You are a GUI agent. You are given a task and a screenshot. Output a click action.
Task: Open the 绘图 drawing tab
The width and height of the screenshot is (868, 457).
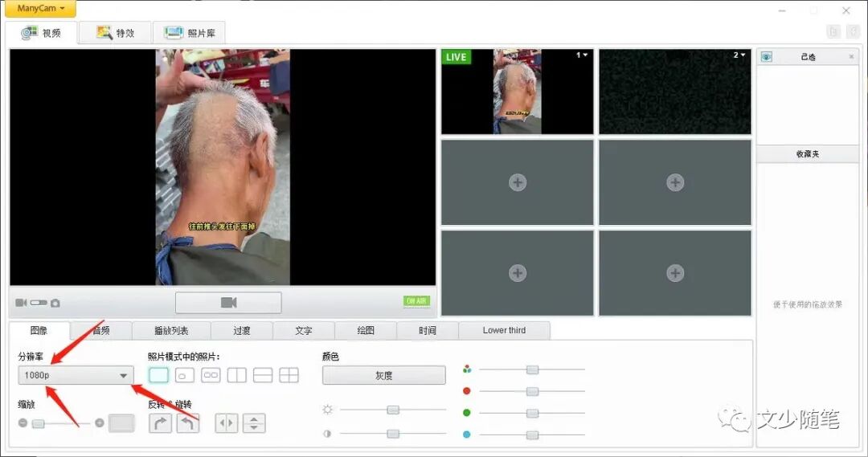coord(366,330)
